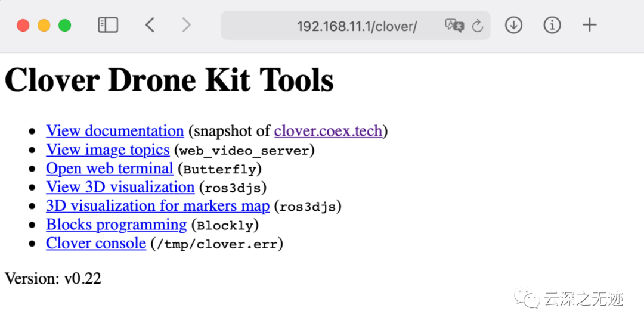Screen dimensions: 644x327
Task: Toggle the Safari sidebar icon
Action: [108, 25]
